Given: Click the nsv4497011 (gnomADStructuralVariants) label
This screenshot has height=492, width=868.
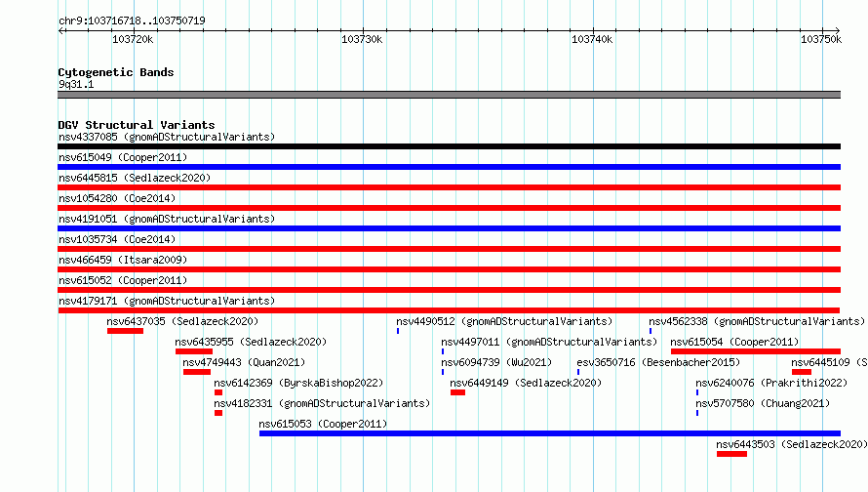Looking at the screenshot, I should pos(549,342).
